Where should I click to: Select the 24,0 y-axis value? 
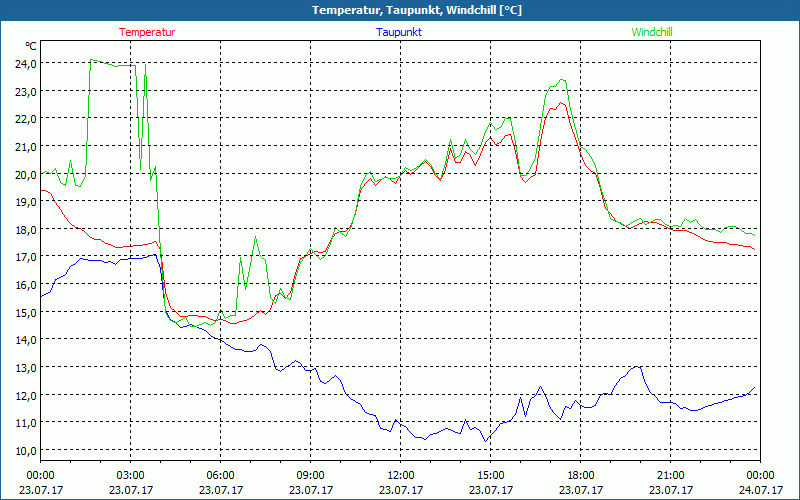coord(26,64)
